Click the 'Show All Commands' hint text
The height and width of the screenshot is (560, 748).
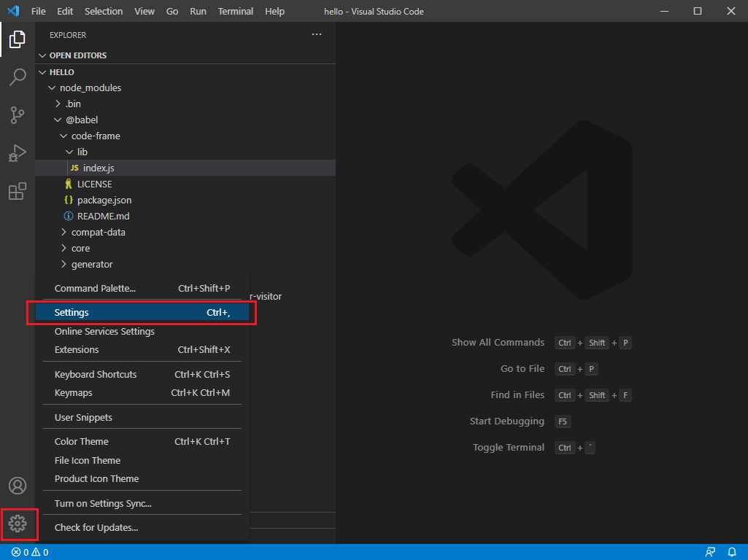(x=498, y=343)
